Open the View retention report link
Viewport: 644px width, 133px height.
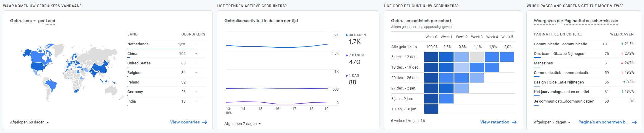(495, 122)
